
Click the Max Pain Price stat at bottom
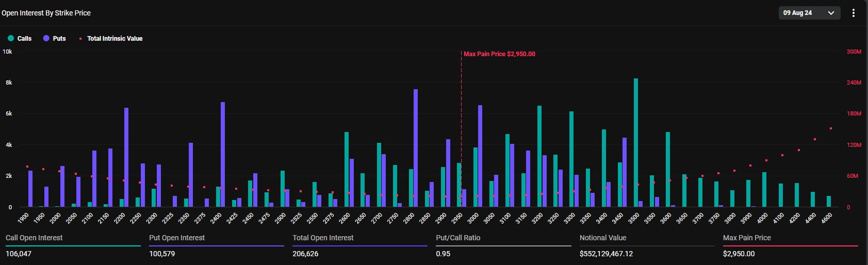790,245
